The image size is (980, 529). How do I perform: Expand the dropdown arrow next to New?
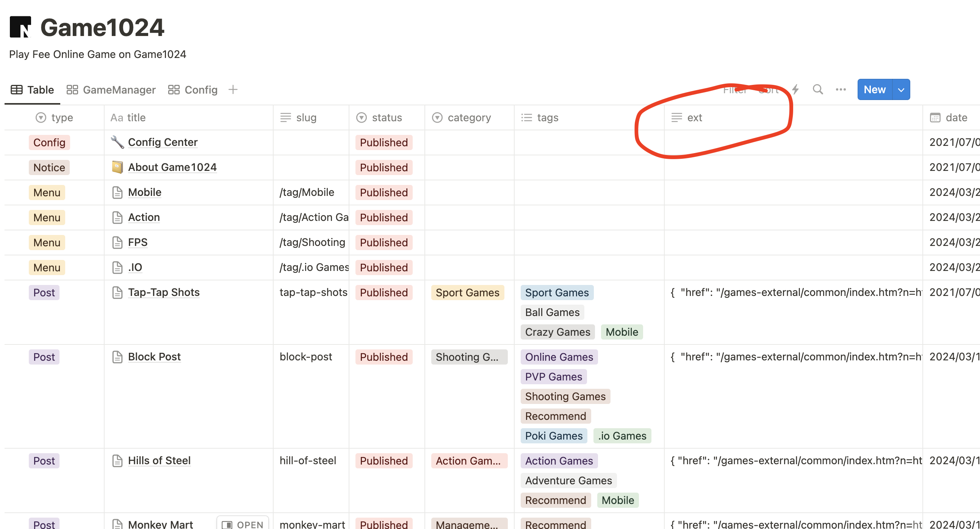click(901, 90)
